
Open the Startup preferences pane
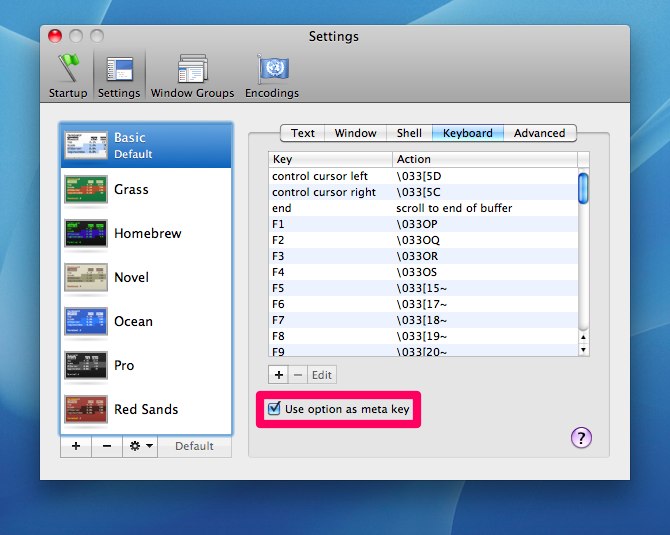coord(68,76)
